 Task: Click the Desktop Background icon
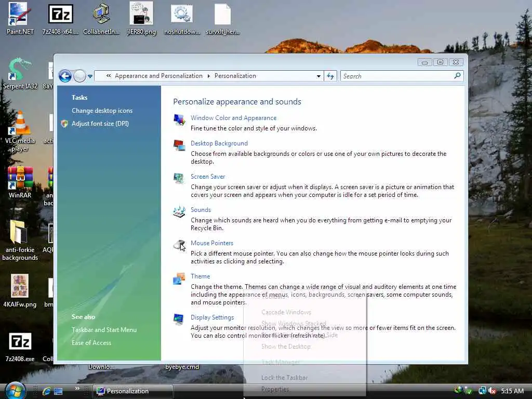[179, 145]
